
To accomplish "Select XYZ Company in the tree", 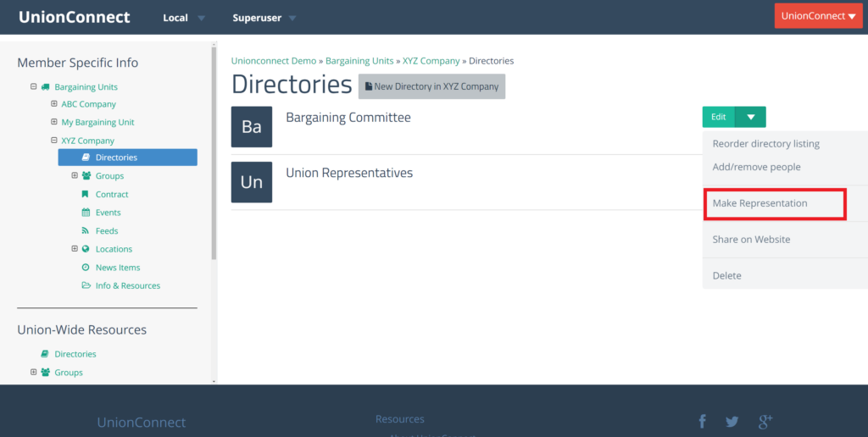I will [87, 141].
